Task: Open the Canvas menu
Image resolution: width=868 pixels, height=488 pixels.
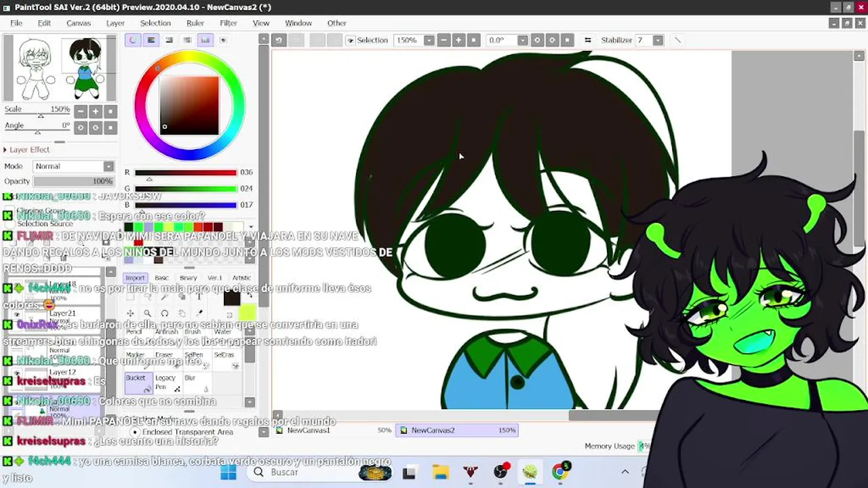Action: click(x=79, y=23)
